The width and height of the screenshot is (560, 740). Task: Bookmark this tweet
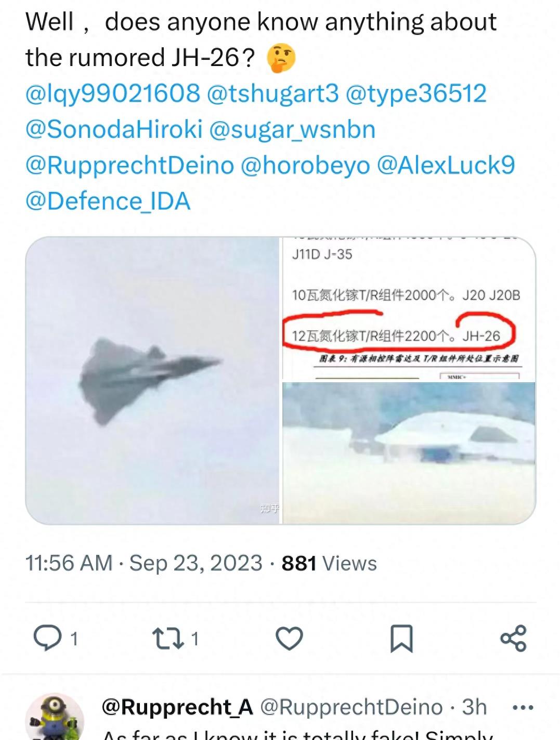click(x=401, y=639)
